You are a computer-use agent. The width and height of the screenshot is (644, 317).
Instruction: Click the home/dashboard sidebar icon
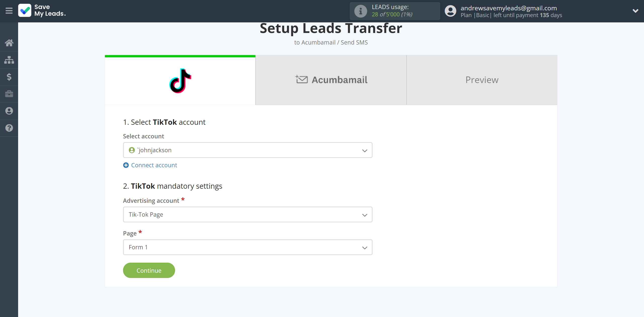[9, 42]
